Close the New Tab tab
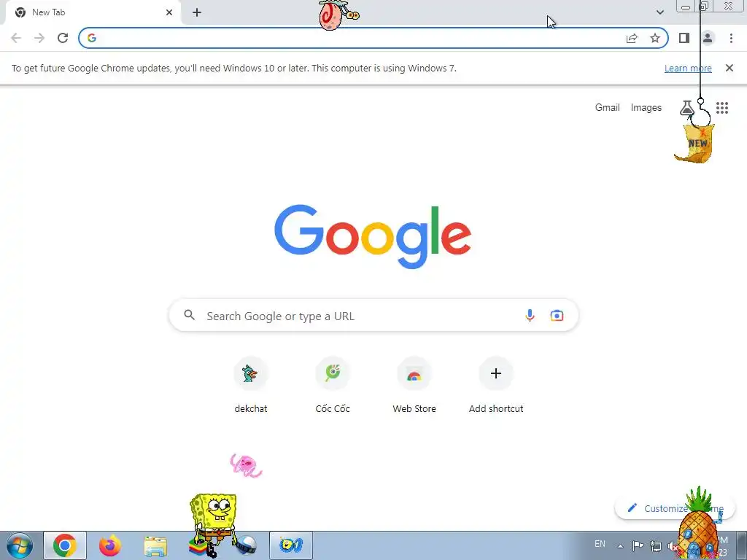 point(169,12)
